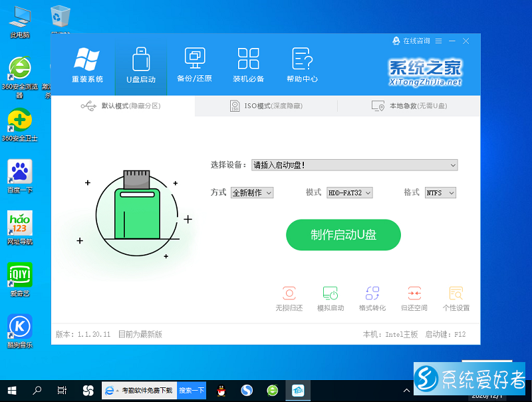Screen dimensions: 532x402
Task: Open the 爱奇艺 iQIYI desktop shortcut
Action: (x=19, y=278)
